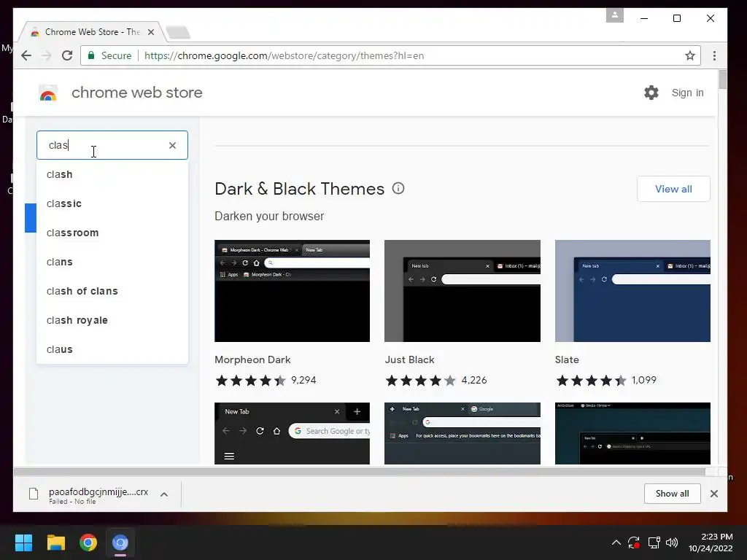Open network status tray icon
This screenshot has width=747, height=560.
coord(654,542)
